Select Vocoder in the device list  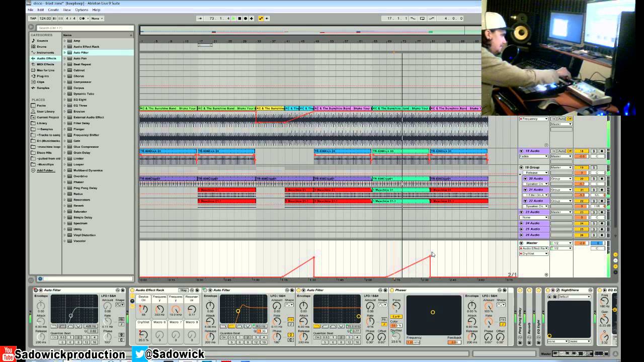[x=80, y=241]
